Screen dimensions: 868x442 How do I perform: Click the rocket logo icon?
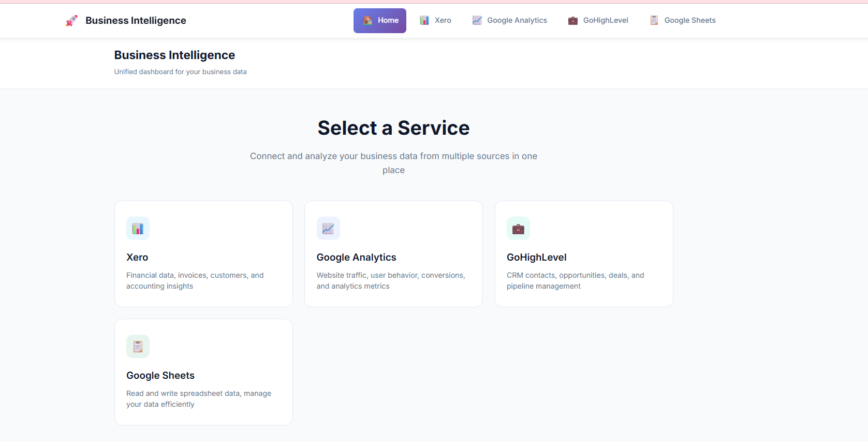click(71, 21)
